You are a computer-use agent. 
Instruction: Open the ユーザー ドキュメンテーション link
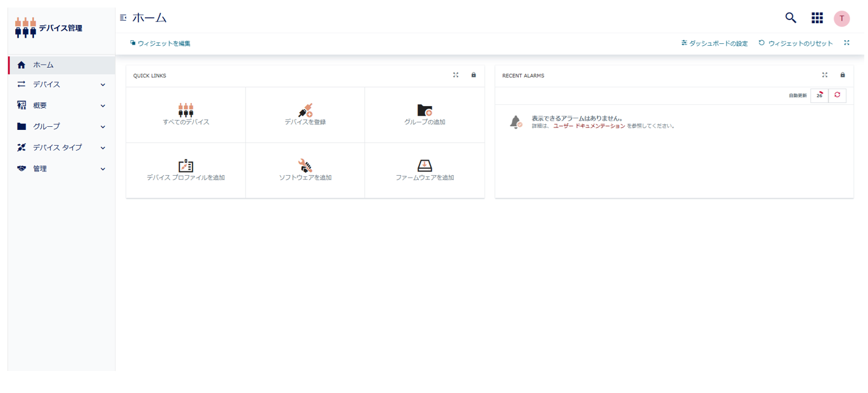point(589,126)
